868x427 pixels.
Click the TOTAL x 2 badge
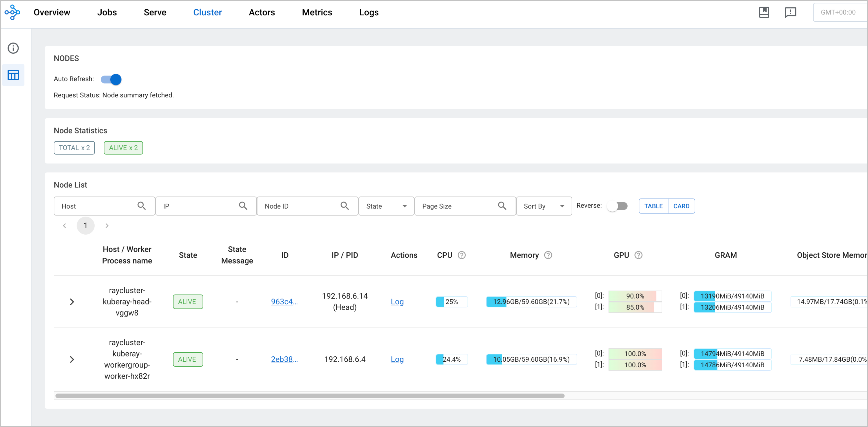tap(74, 148)
